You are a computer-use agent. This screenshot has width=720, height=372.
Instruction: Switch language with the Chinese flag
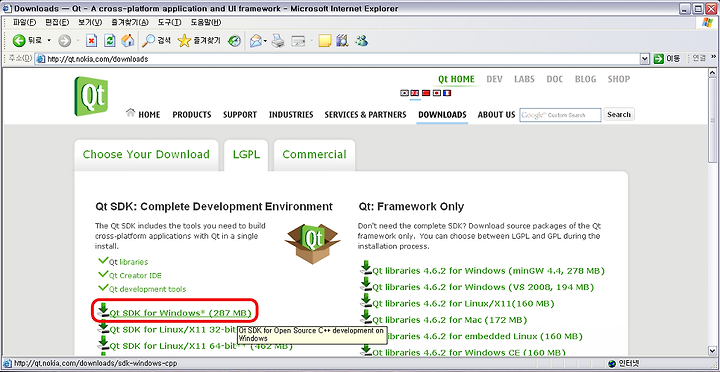click(426, 93)
